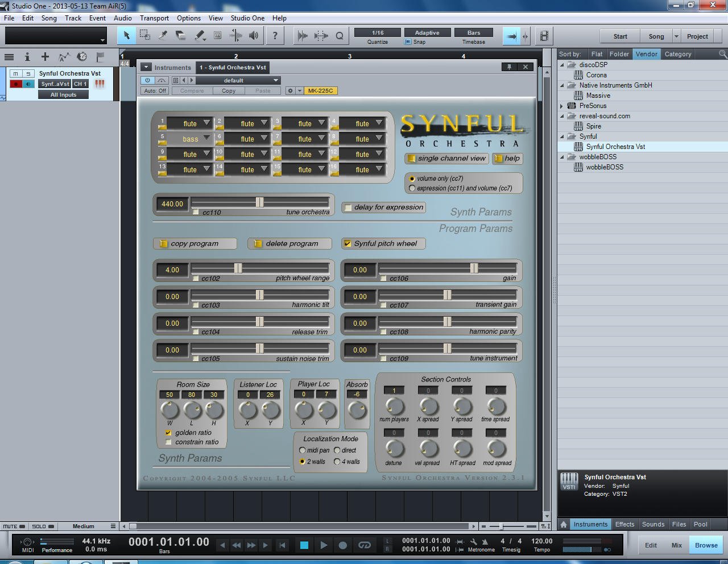This screenshot has height=564, width=728.
Task: Select volume only (cc7) radio
Action: [412, 179]
